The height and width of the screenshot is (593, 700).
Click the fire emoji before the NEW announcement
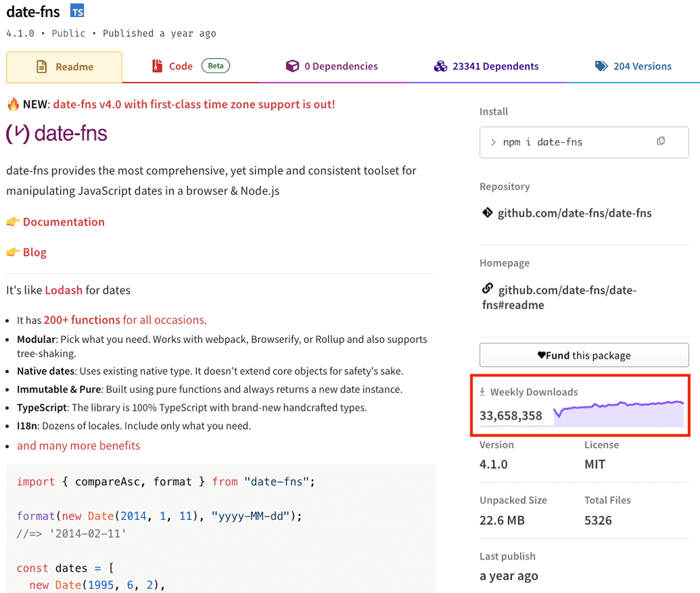pos(12,105)
